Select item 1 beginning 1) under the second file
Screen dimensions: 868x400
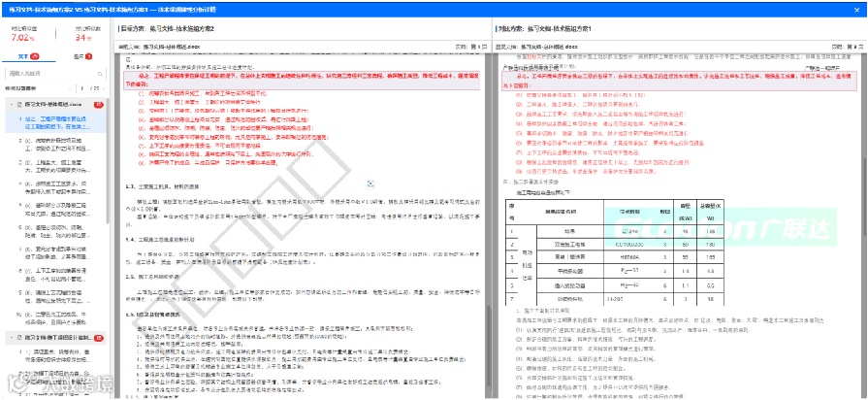54,355
